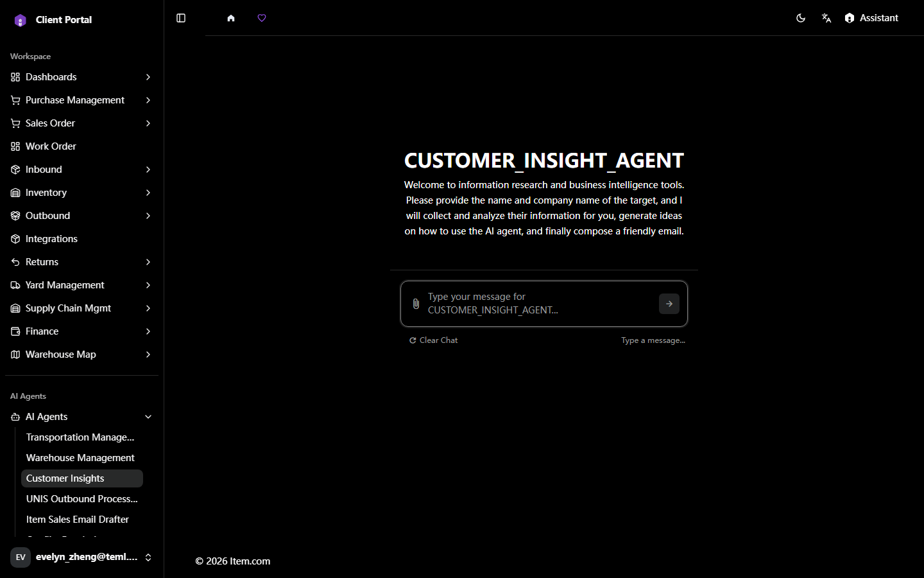Expand the Finance section chevron

pyautogui.click(x=148, y=331)
